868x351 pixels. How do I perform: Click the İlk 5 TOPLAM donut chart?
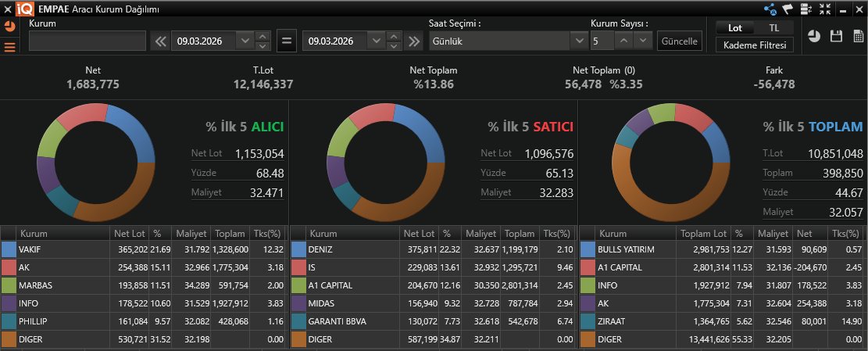point(671,161)
